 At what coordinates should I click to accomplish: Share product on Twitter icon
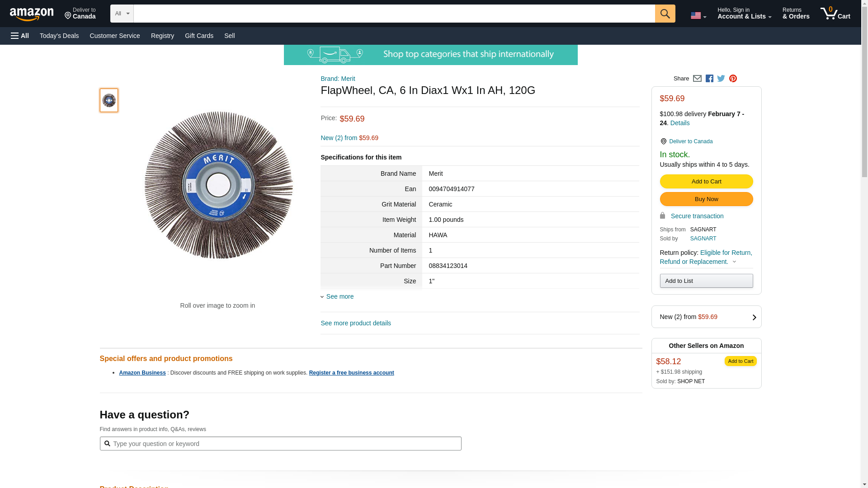[x=721, y=79]
